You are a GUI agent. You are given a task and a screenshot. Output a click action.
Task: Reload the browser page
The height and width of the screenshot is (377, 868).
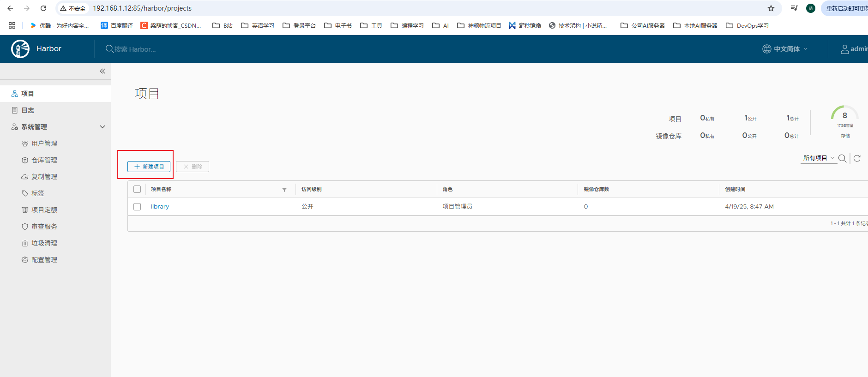tap(43, 8)
